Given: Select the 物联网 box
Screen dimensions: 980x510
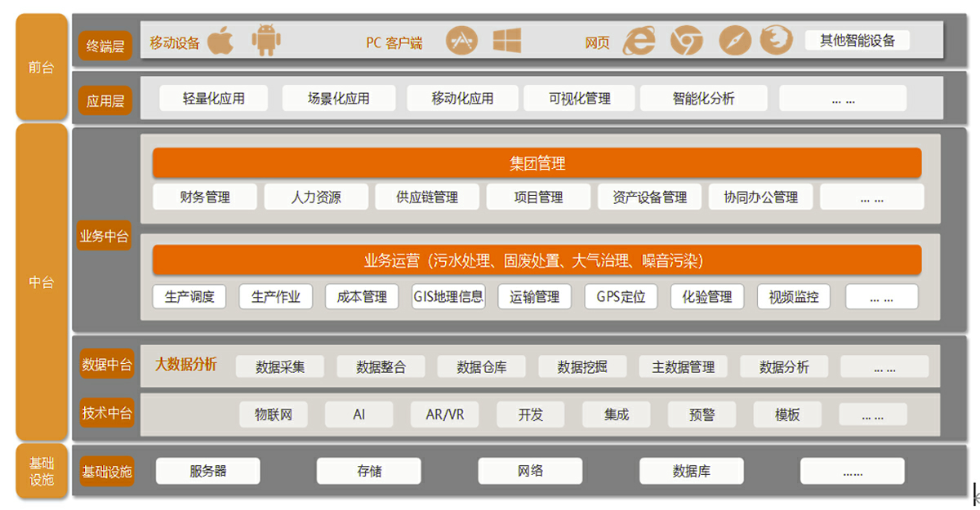Looking at the screenshot, I should (x=274, y=415).
